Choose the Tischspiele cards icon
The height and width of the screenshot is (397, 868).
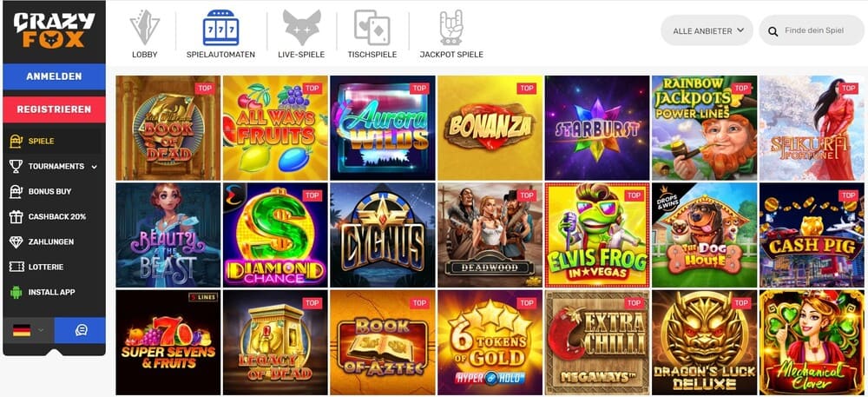pos(372,28)
